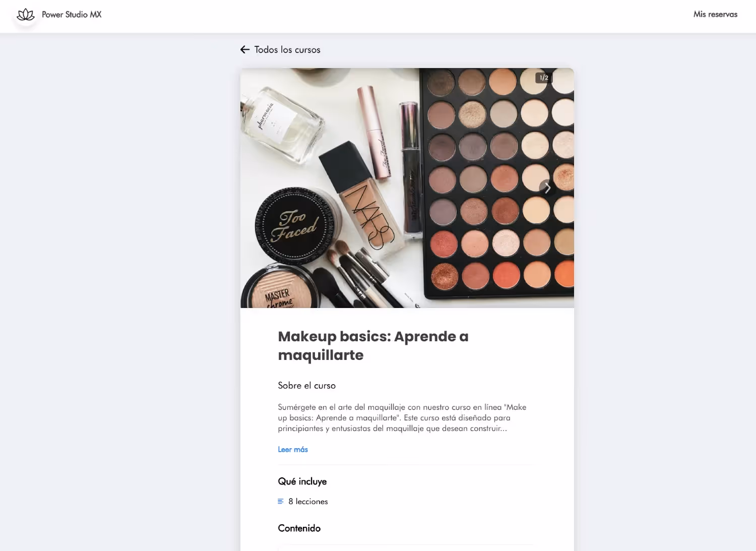
Task: Click the lessons list icon beside 8 lecciones
Action: coord(281,501)
